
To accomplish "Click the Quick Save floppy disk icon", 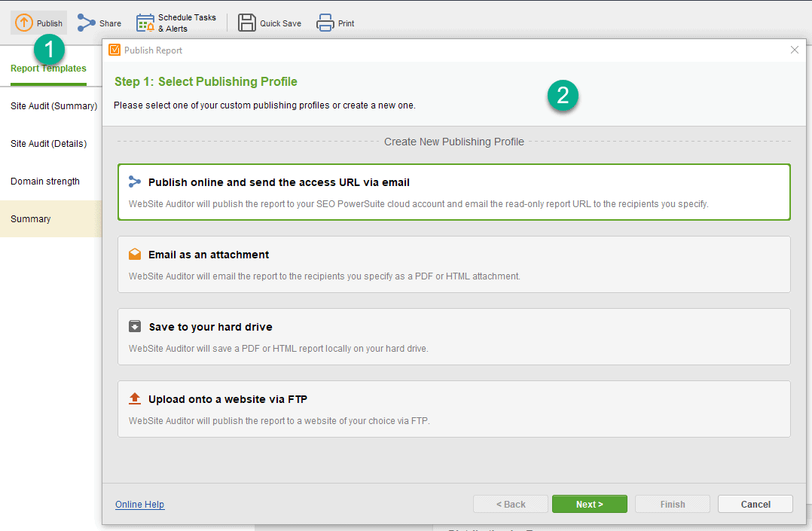I will pyautogui.click(x=247, y=23).
